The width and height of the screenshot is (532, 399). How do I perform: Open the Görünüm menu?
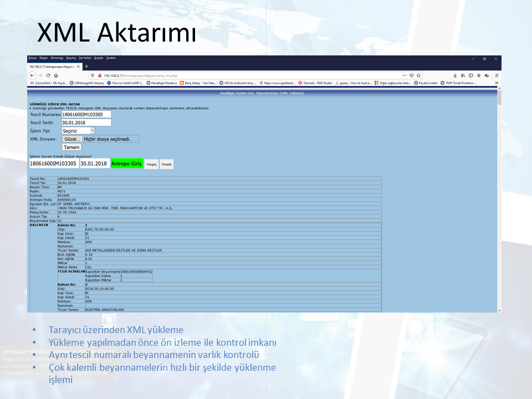tap(57, 58)
